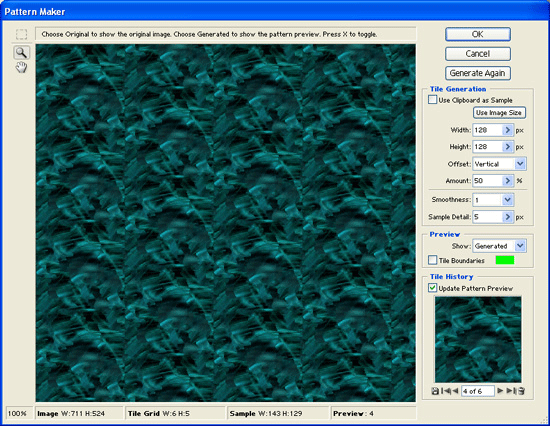550x426 pixels.
Task: Expand the Width value slider arrow
Action: 508,130
